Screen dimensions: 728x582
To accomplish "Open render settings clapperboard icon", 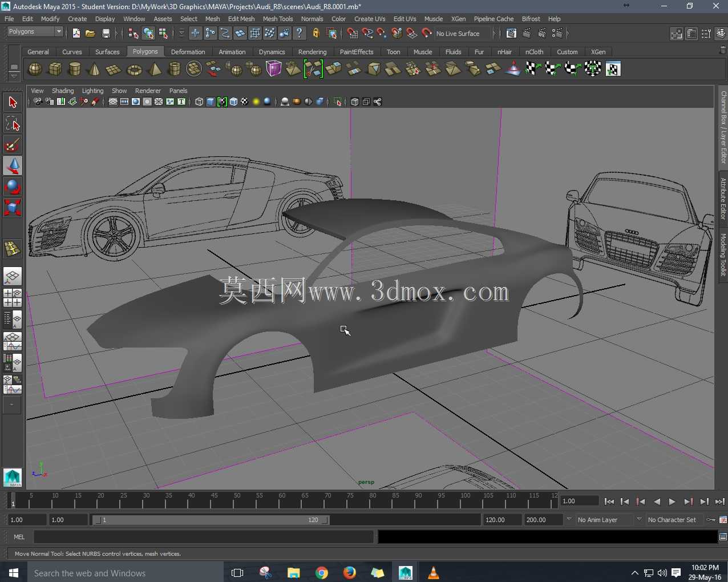I will tap(557, 34).
